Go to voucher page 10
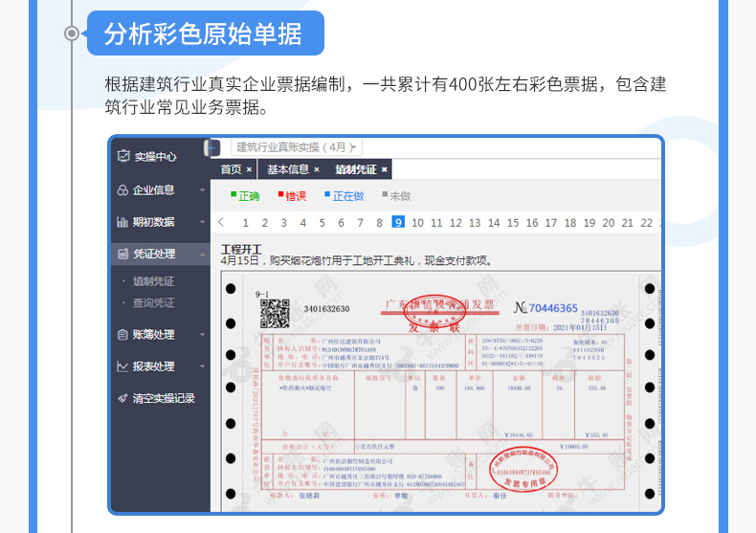Viewport: 756px width, 533px height. point(417,223)
